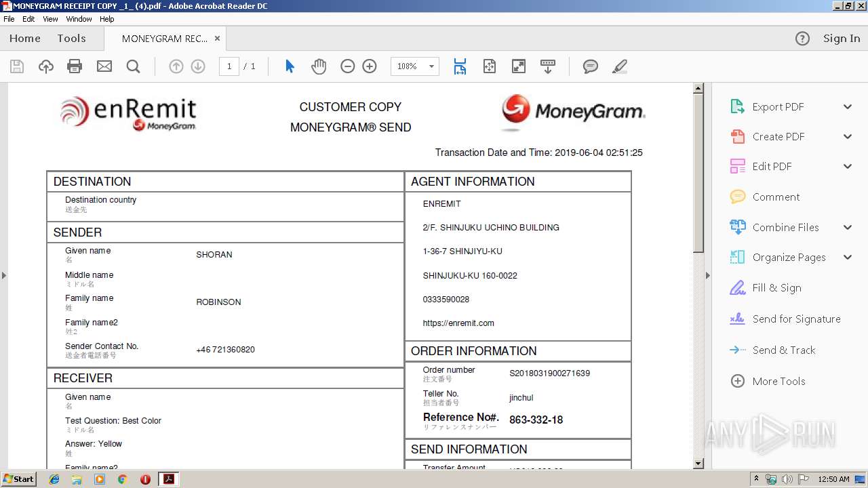The image size is (868, 488).
Task: Expand the Combine Files chevron
Action: point(848,227)
